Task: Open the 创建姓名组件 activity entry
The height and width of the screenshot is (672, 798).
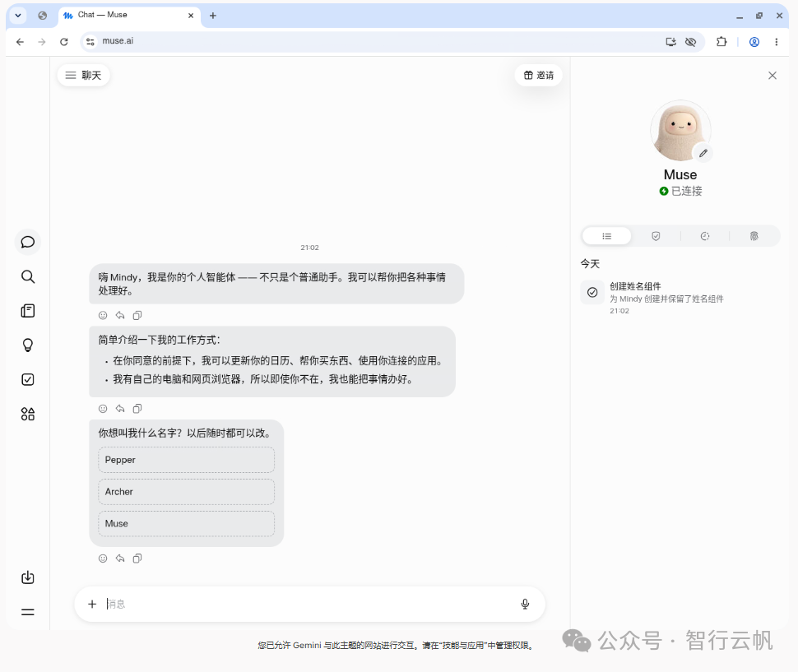Action: pos(680,298)
